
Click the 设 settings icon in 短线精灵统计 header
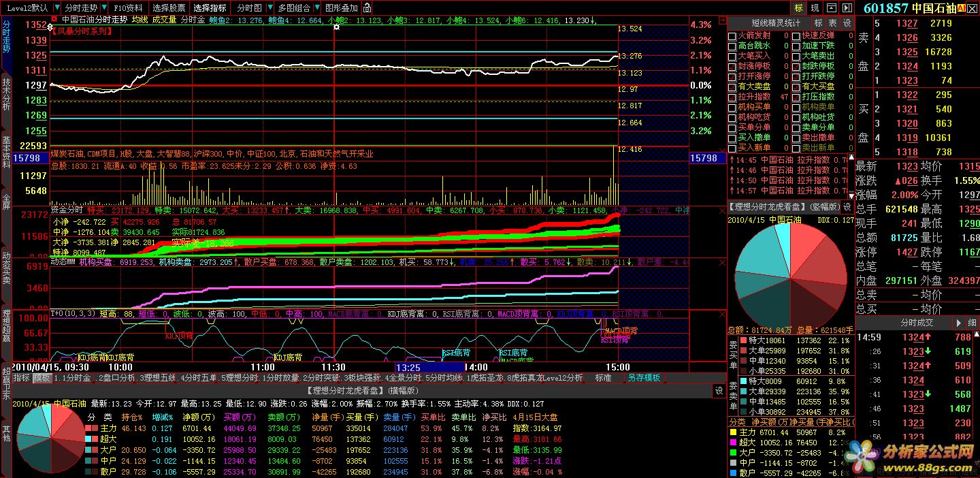coord(847,22)
